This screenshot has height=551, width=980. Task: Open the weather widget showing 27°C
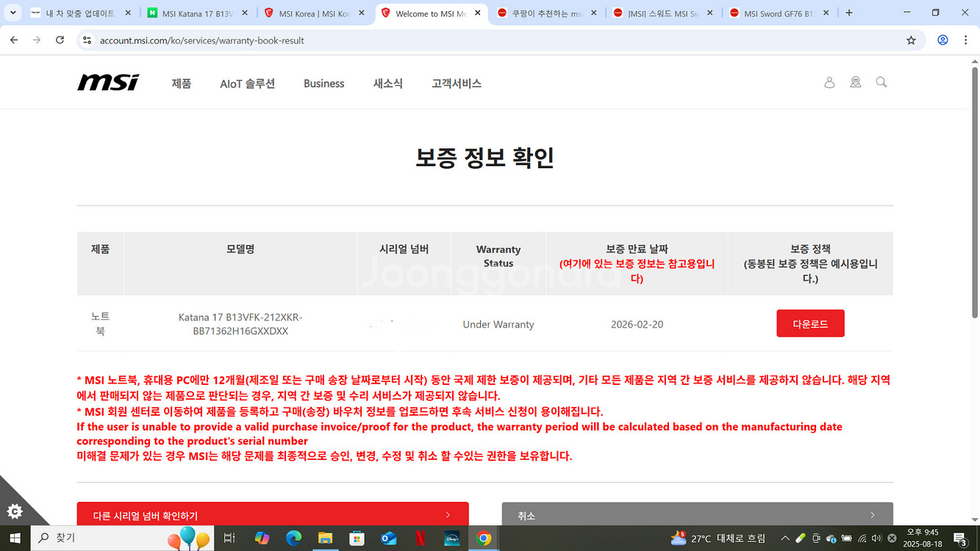pos(718,539)
